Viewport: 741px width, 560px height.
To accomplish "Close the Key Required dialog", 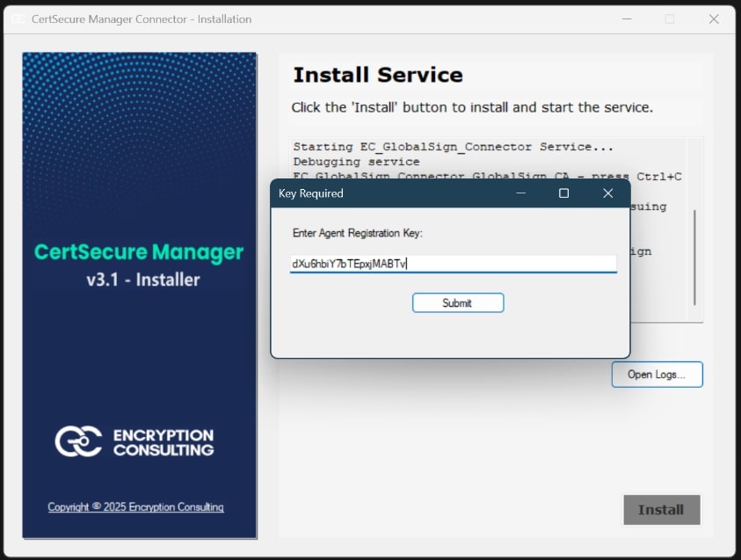I will click(x=607, y=193).
